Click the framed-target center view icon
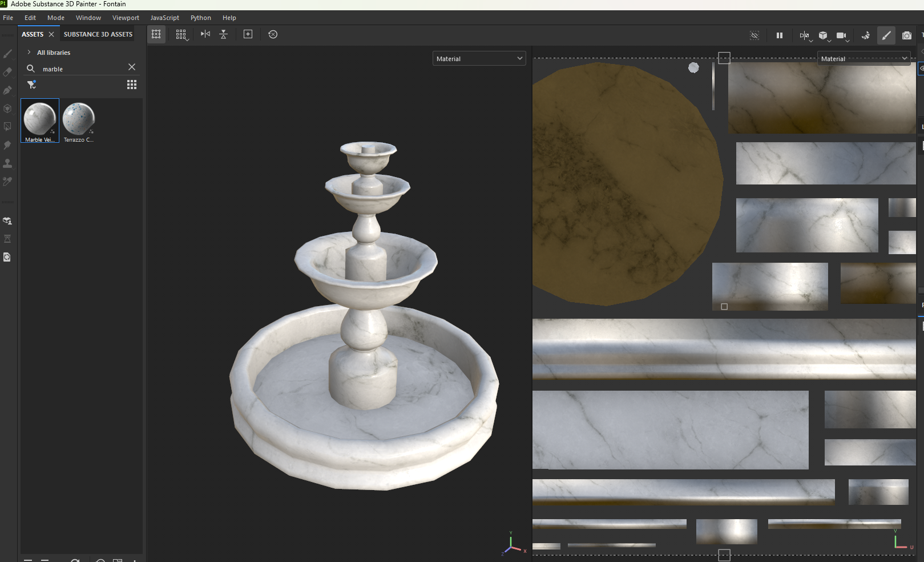924x562 pixels. coord(248,34)
